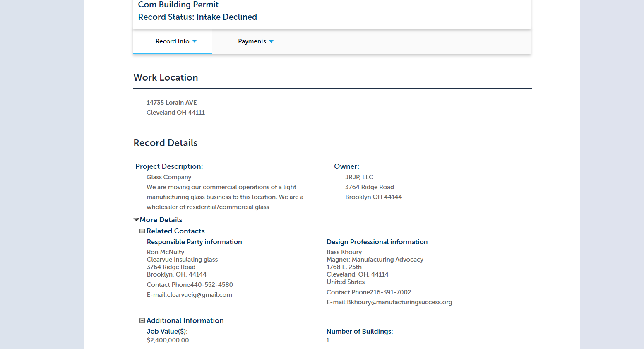
Task: Click the Payments dropdown arrow
Action: tap(272, 41)
